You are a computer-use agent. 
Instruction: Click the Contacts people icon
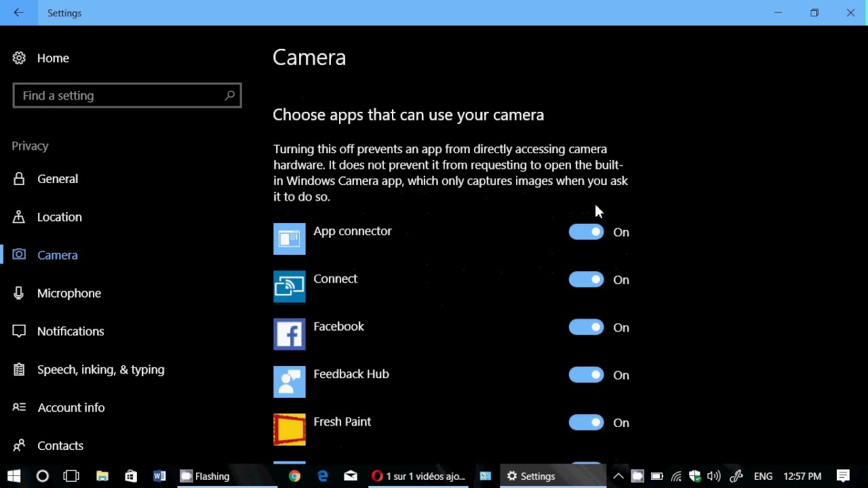(19, 445)
